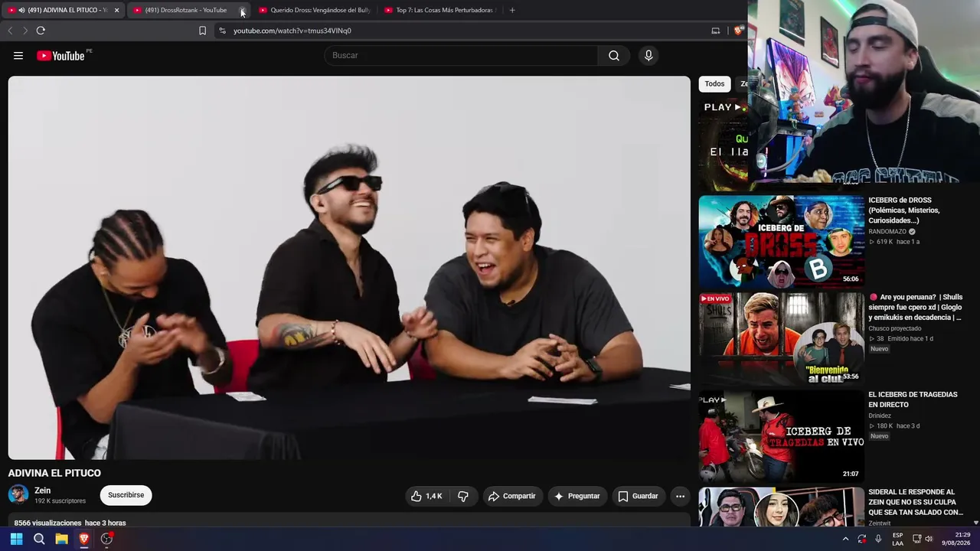The image size is (980, 551).
Task: Open Zein channel avatar
Action: [18, 495]
